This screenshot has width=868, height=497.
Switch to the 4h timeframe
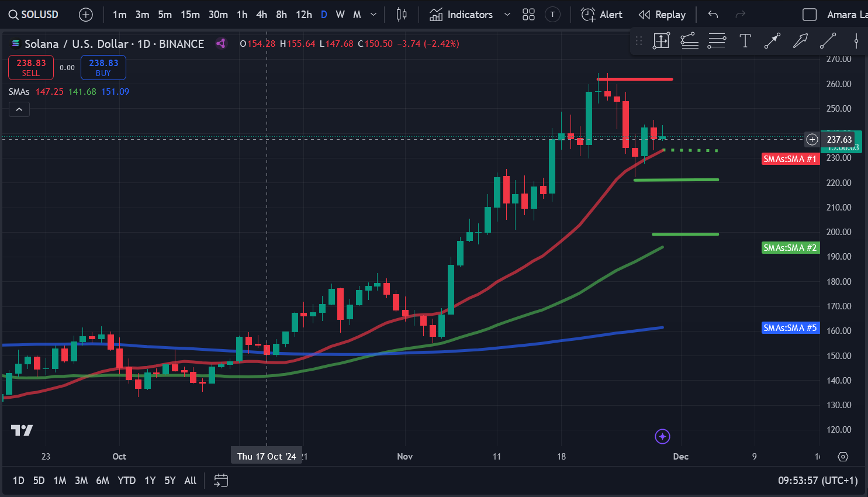(x=262, y=15)
